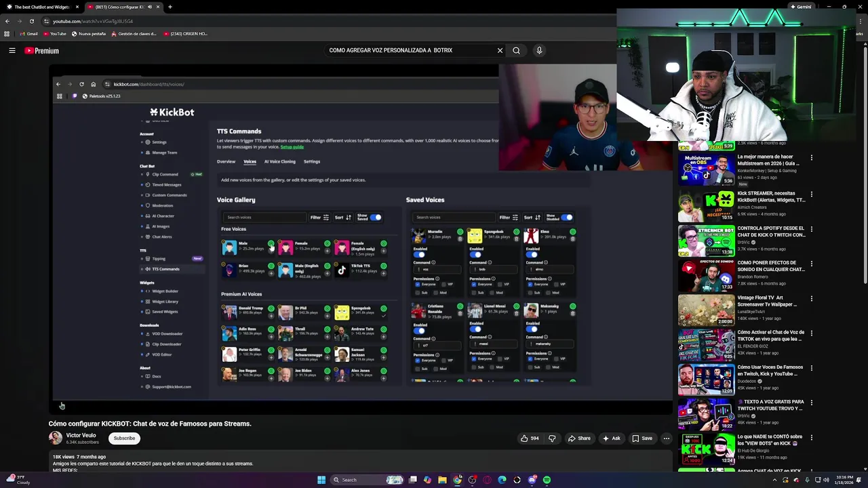
Task: Open Gemini in Chrome title bar
Action: [x=800, y=7]
